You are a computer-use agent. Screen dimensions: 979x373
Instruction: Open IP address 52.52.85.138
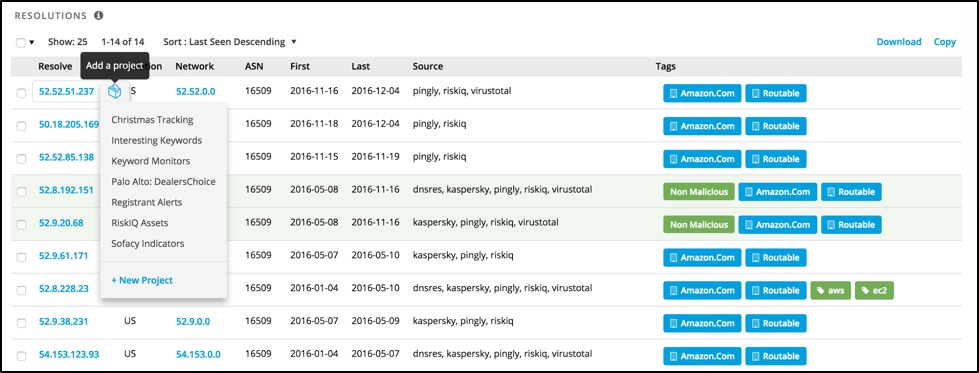(x=66, y=157)
